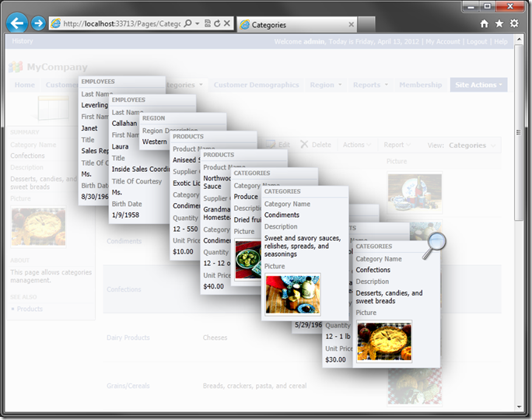Click the Edit action with pencil icon
The width and height of the screenshot is (532, 420).
click(x=278, y=145)
